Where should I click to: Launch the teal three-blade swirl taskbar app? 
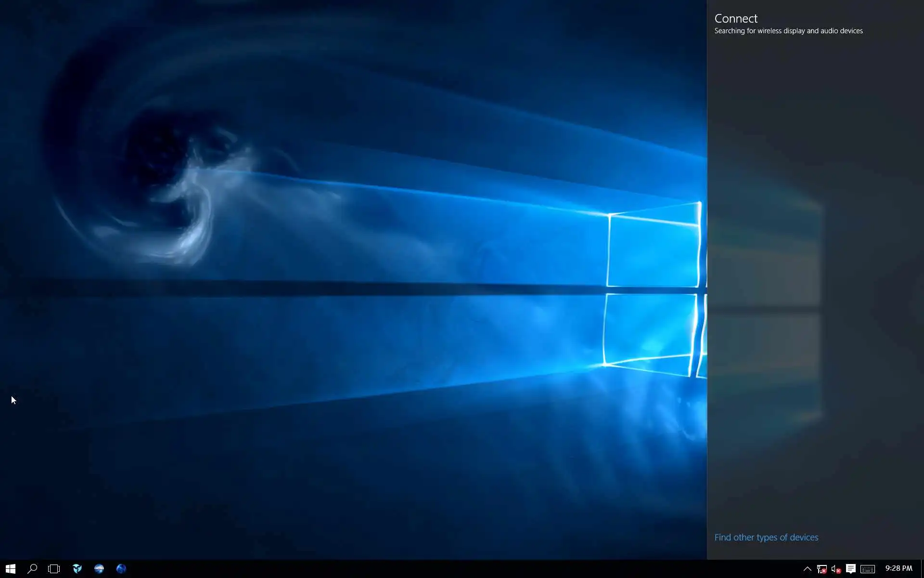[x=77, y=569]
